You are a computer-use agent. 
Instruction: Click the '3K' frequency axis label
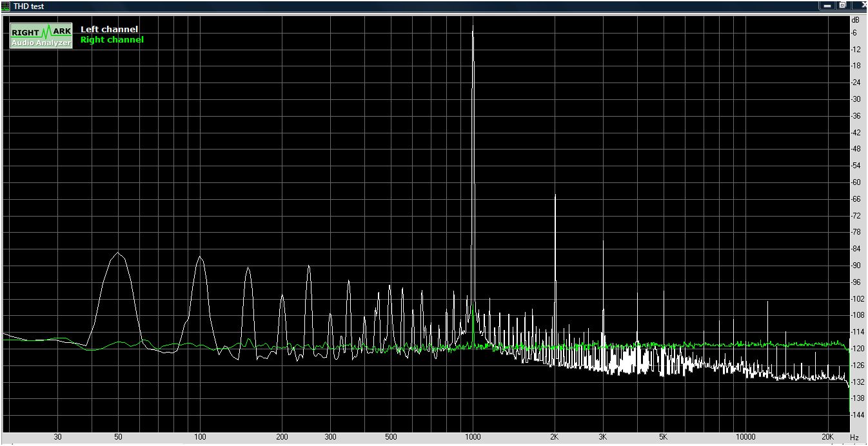(603, 437)
